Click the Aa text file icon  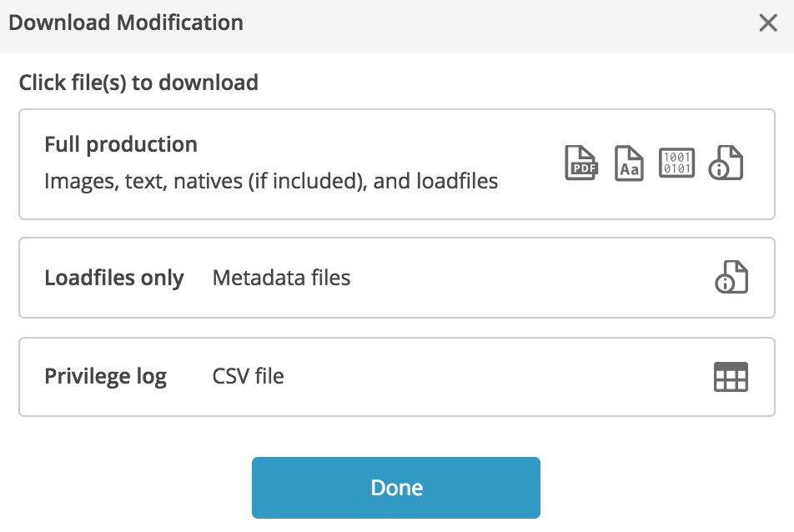(629, 163)
